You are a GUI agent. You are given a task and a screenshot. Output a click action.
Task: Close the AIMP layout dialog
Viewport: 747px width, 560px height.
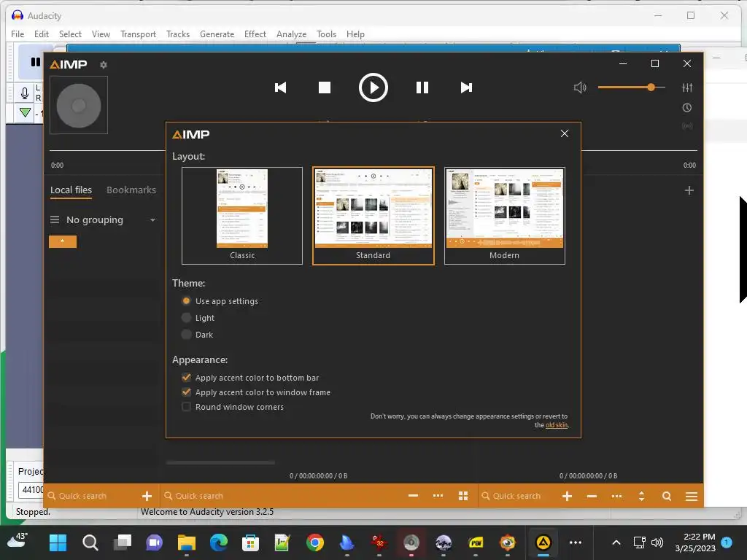[x=565, y=133]
